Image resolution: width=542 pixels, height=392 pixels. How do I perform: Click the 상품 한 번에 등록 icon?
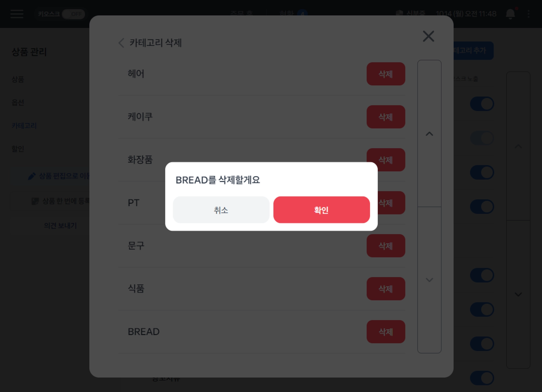point(35,201)
